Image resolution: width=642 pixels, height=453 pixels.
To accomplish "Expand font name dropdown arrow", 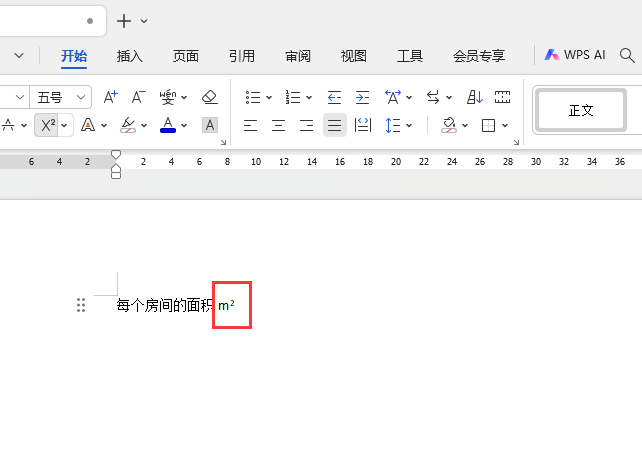I will pyautogui.click(x=19, y=97).
